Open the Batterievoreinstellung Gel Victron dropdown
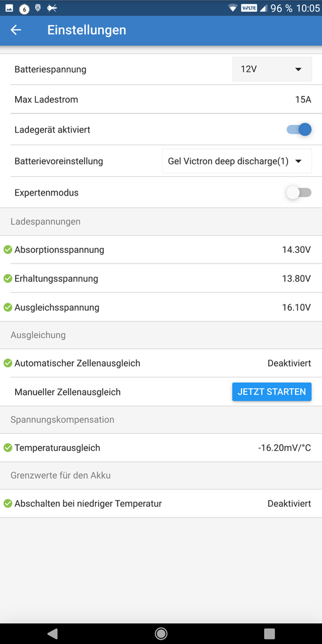 click(x=237, y=161)
